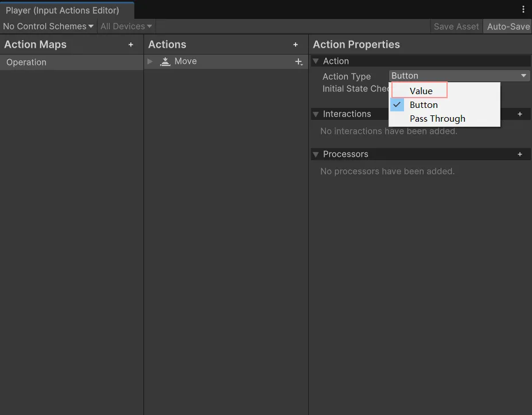
Task: Select Value from the Action Type menu
Action: 421,91
